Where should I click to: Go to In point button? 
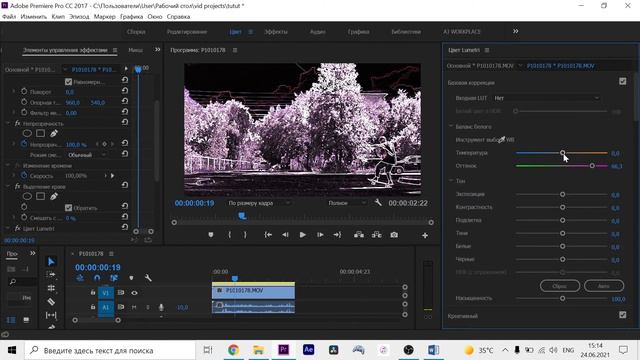pos(268,235)
